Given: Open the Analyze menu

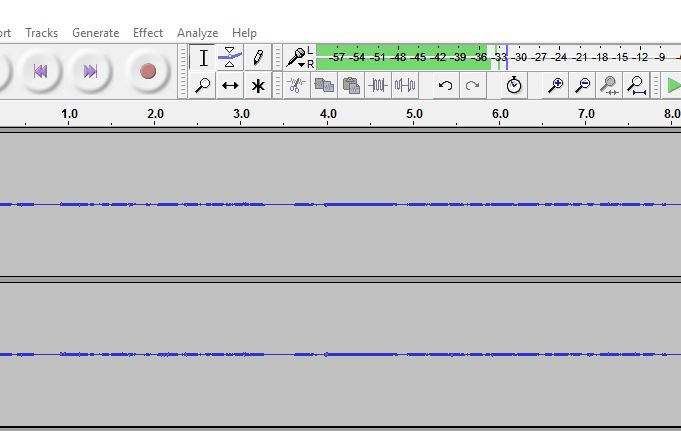Looking at the screenshot, I should (x=197, y=33).
